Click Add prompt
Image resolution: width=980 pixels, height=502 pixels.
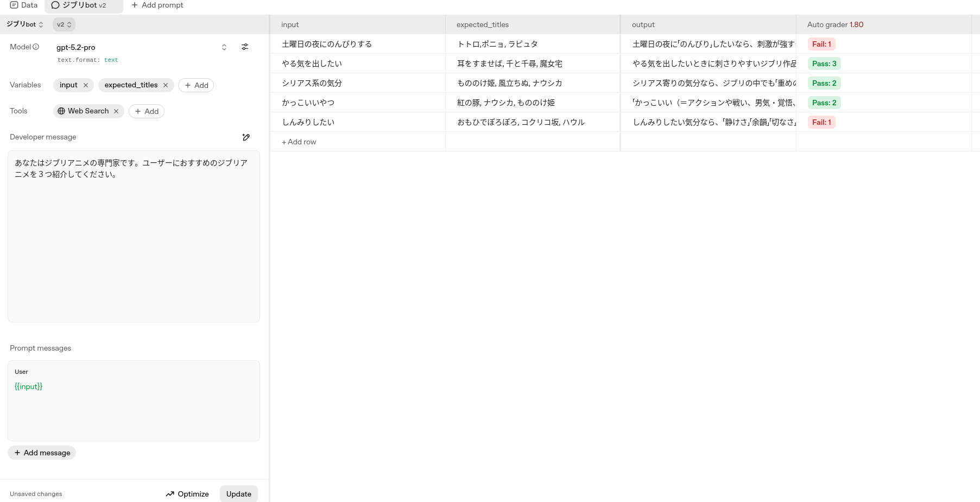[x=157, y=5]
